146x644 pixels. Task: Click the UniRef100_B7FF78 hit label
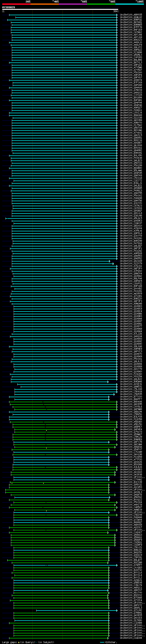click(131, 27)
